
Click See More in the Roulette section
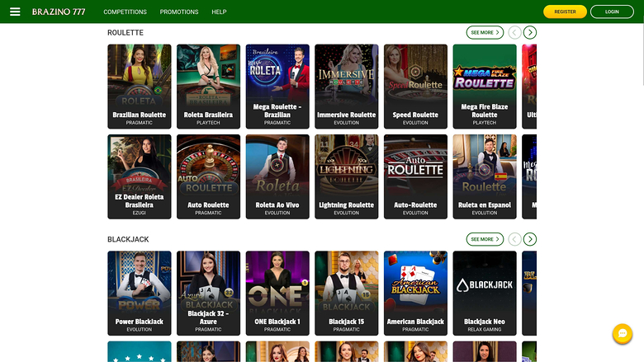point(485,32)
